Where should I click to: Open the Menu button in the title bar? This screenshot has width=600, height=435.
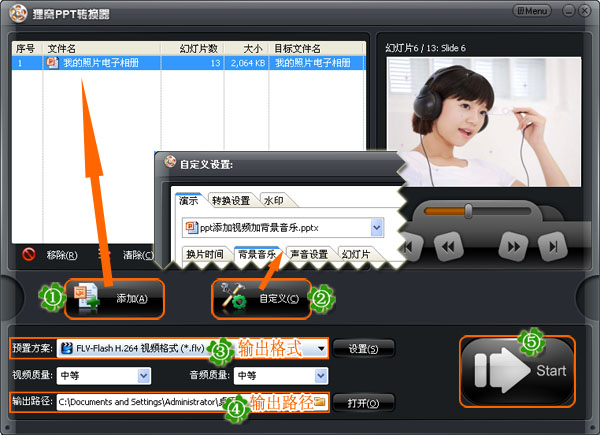click(532, 11)
